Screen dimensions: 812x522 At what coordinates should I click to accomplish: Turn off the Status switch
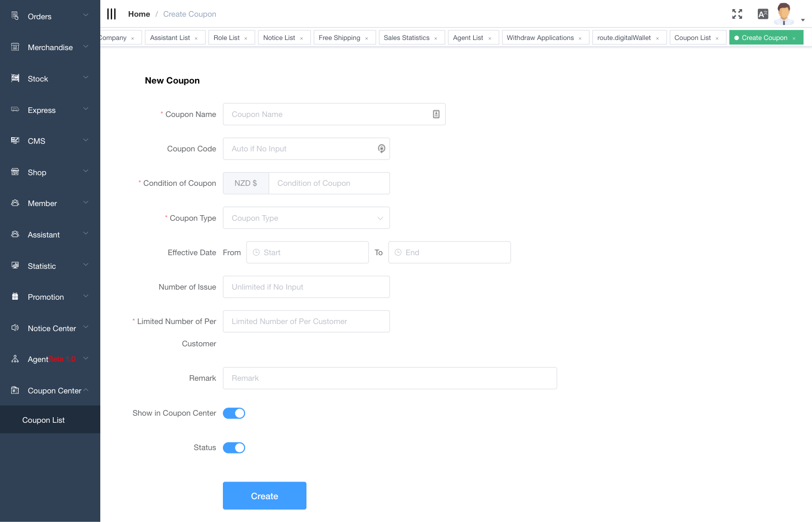tap(234, 448)
